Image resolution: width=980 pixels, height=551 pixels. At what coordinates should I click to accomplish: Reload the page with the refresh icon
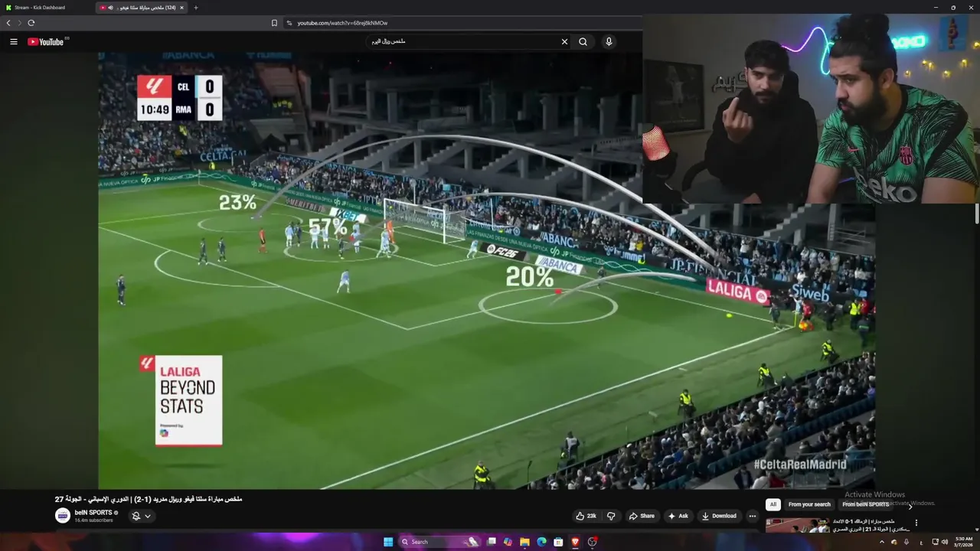(31, 23)
